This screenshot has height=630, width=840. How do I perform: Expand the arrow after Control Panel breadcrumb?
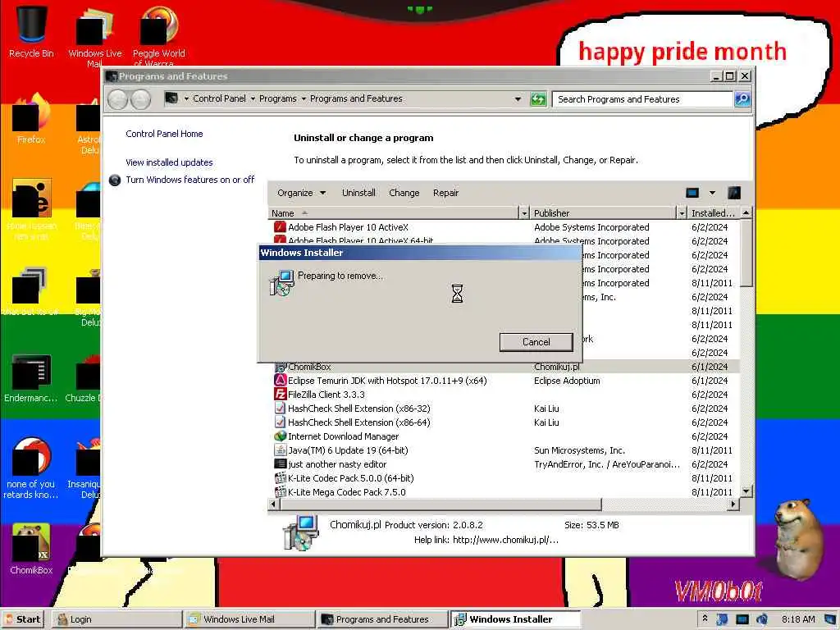click(x=253, y=99)
